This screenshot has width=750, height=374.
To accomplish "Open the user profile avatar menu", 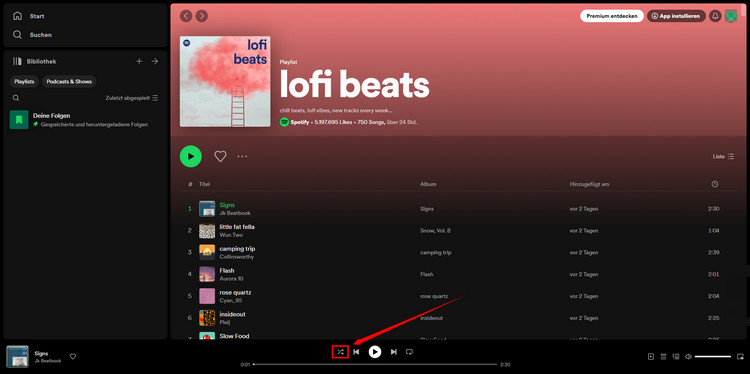I will (x=731, y=16).
